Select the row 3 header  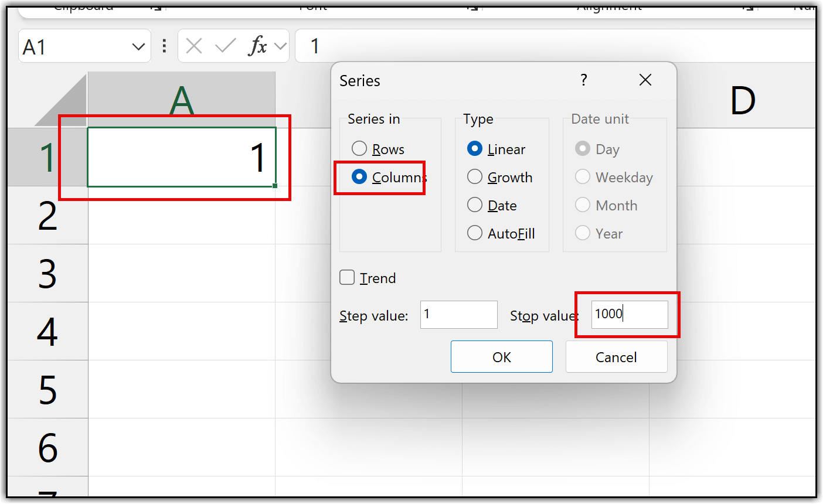click(x=47, y=273)
